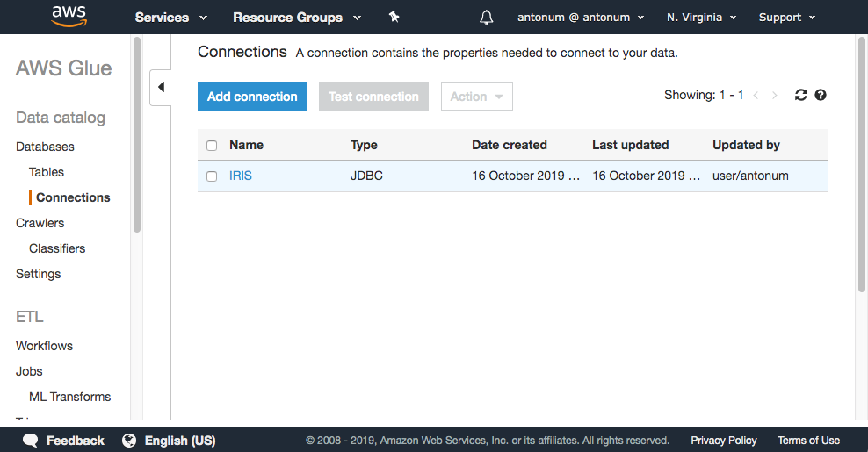Open the Action dropdown
Screen dimensions: 868x452
(477, 97)
